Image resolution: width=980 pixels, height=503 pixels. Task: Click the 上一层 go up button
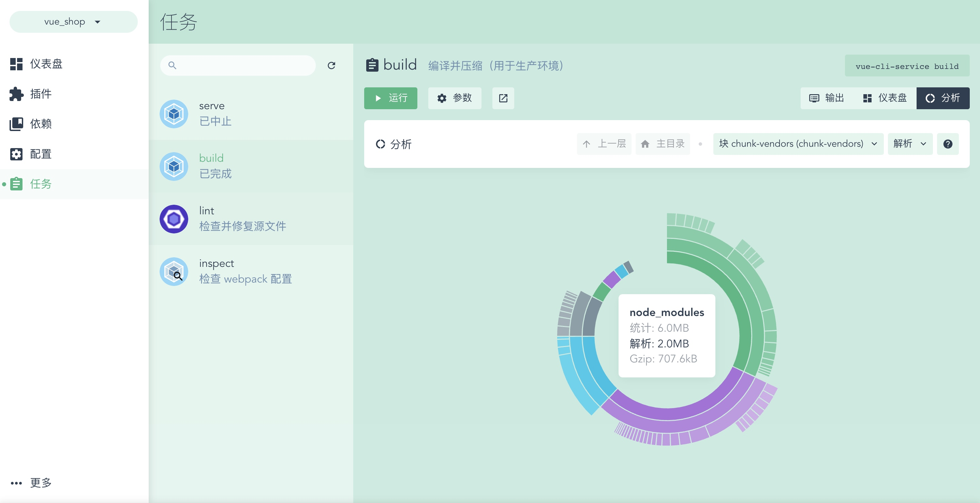[x=604, y=144]
